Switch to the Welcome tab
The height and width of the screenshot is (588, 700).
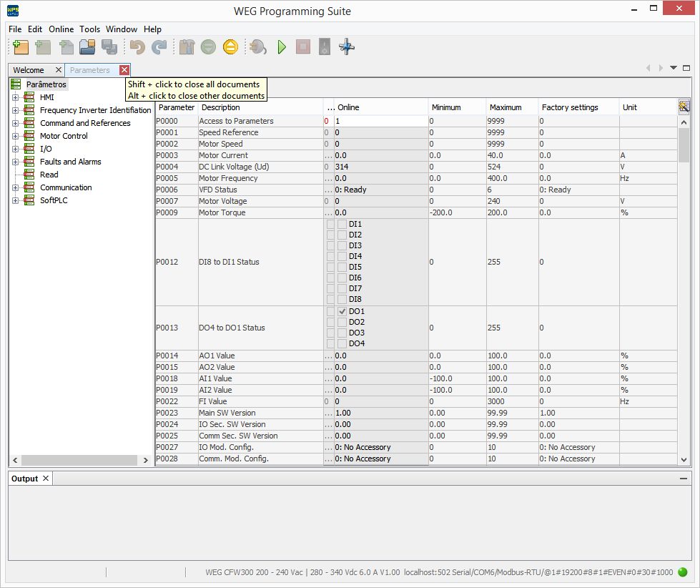point(28,69)
